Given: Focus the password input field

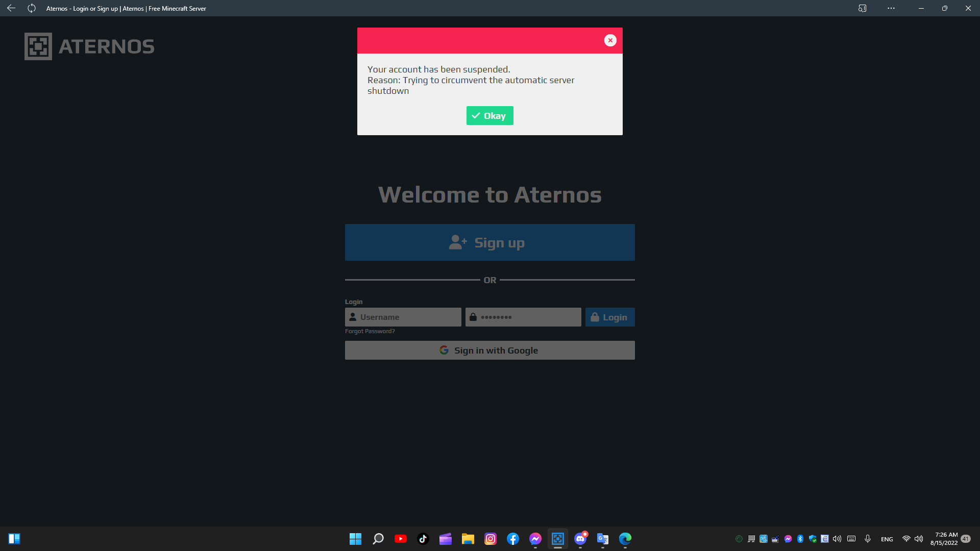Looking at the screenshot, I should (x=523, y=317).
